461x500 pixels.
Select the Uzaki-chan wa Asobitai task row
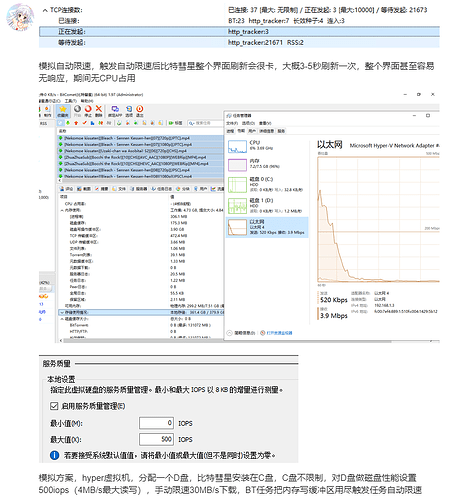coord(140,151)
